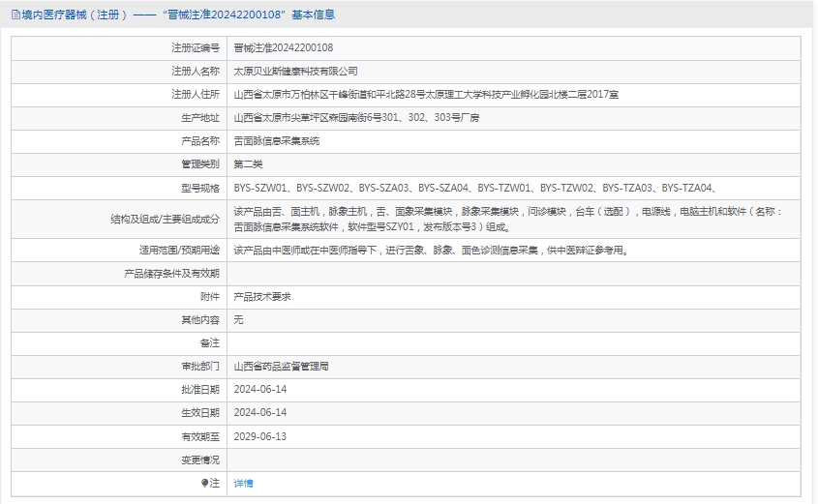
Task: Click attachment value 产品技术要求
Action: 262,297
